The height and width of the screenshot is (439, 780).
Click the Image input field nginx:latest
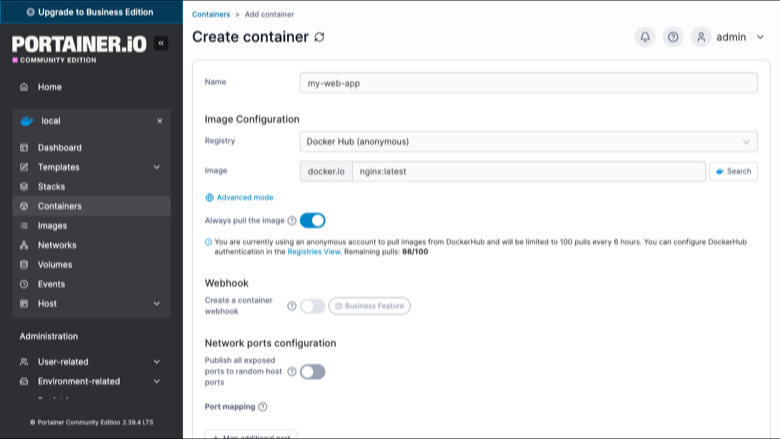click(x=529, y=172)
